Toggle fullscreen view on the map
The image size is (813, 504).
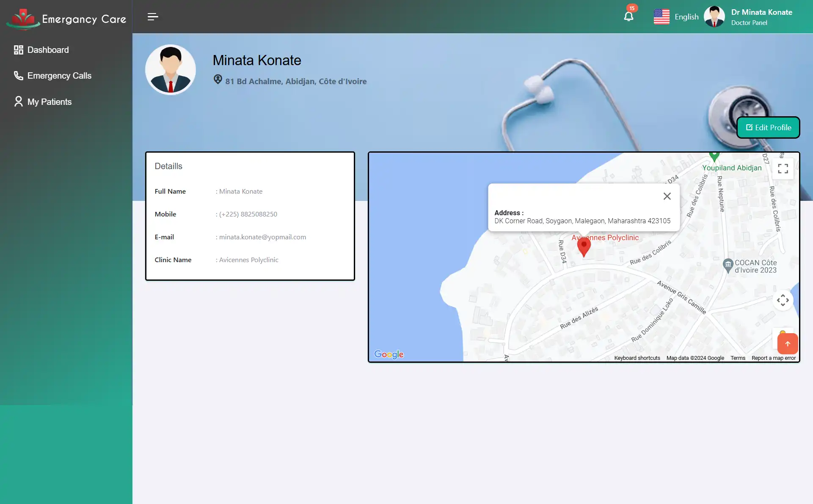(x=783, y=168)
